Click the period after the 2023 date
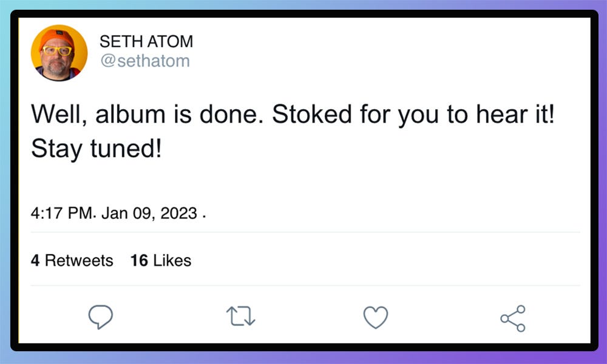The width and height of the screenshot is (607, 364). tap(203, 216)
